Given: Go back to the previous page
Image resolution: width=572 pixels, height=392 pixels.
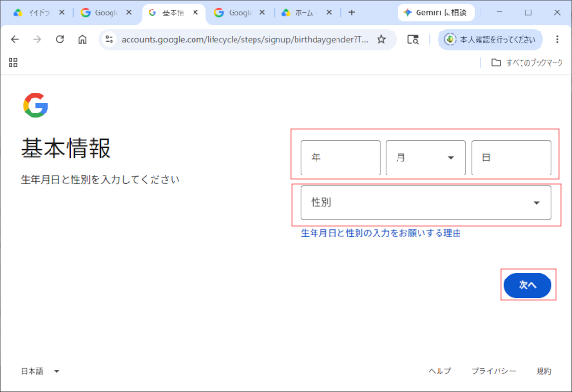Looking at the screenshot, I should click(x=15, y=39).
